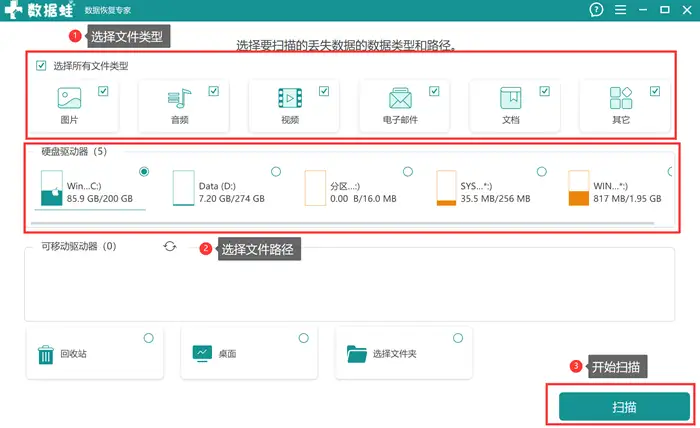Click the 图片 picture type icon
This screenshot has height=428, width=700.
(x=69, y=98)
